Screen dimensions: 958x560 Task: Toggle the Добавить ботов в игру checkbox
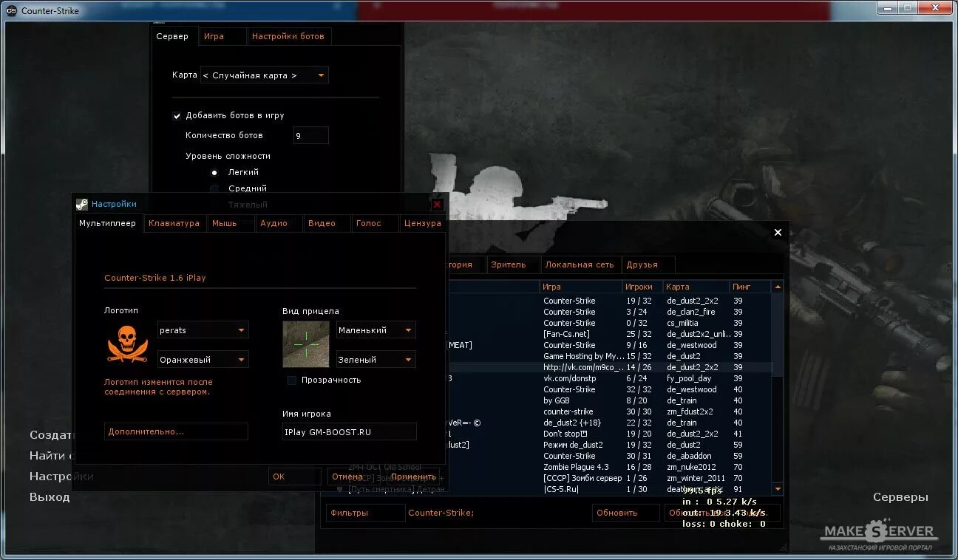pos(177,116)
